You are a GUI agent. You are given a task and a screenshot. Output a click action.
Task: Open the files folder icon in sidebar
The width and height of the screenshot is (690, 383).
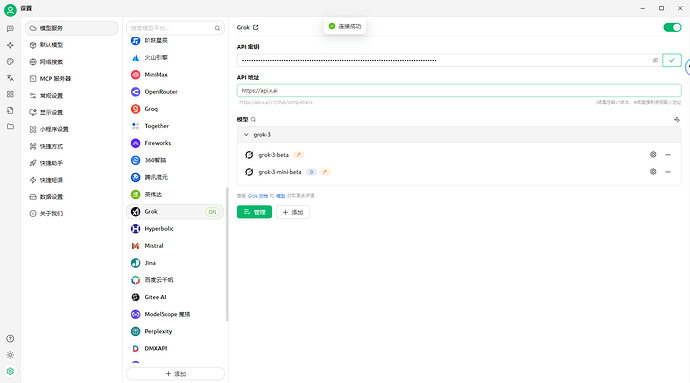tap(10, 127)
